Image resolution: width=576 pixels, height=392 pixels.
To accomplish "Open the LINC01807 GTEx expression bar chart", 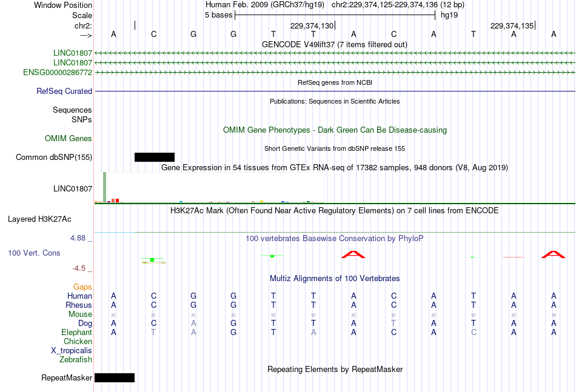I will [x=209, y=188].
